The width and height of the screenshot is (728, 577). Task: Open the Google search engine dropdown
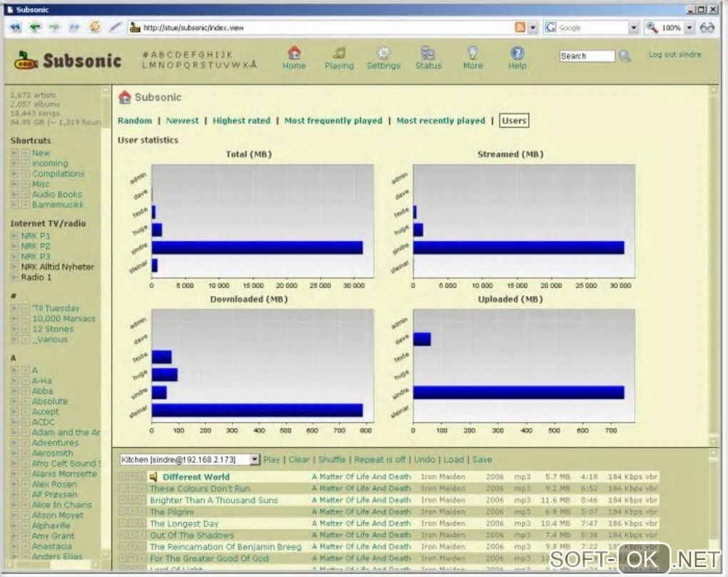click(x=634, y=28)
